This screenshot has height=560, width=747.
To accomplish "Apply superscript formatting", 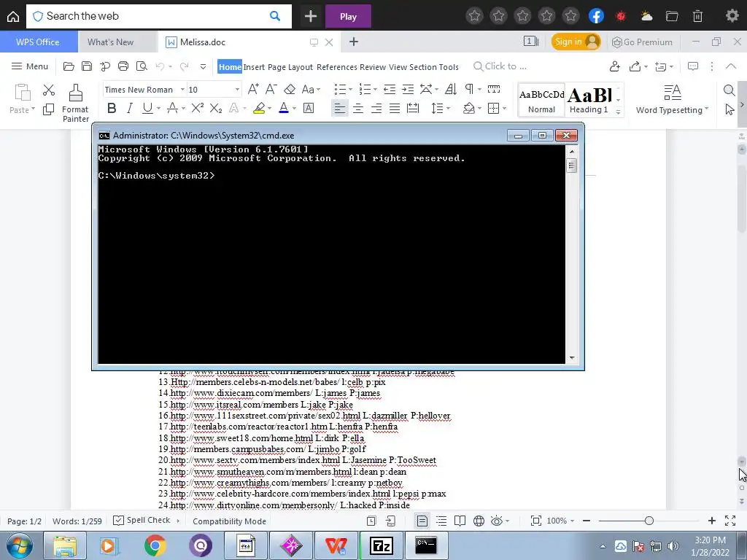I will click(197, 109).
